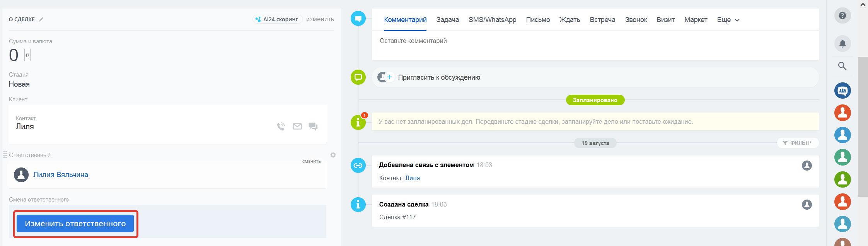Open notifications bell in right sidebar
Image resolution: width=868 pixels, height=246 pixels.
(842, 44)
